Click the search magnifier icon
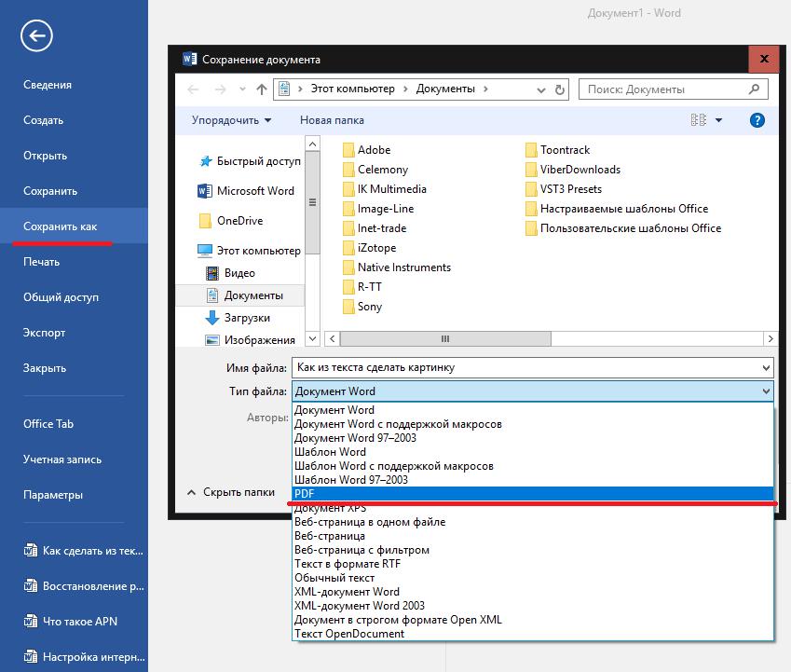Image resolution: width=791 pixels, height=672 pixels. click(x=754, y=89)
